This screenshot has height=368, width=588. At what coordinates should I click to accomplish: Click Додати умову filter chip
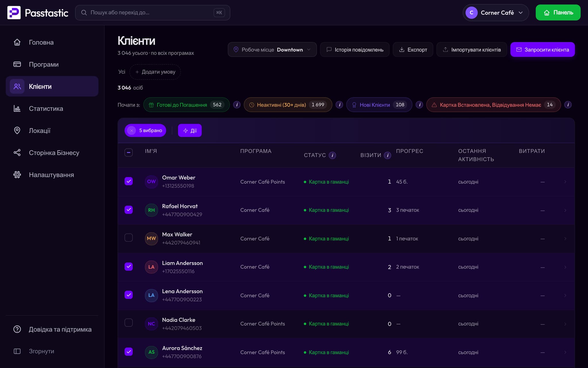point(155,72)
